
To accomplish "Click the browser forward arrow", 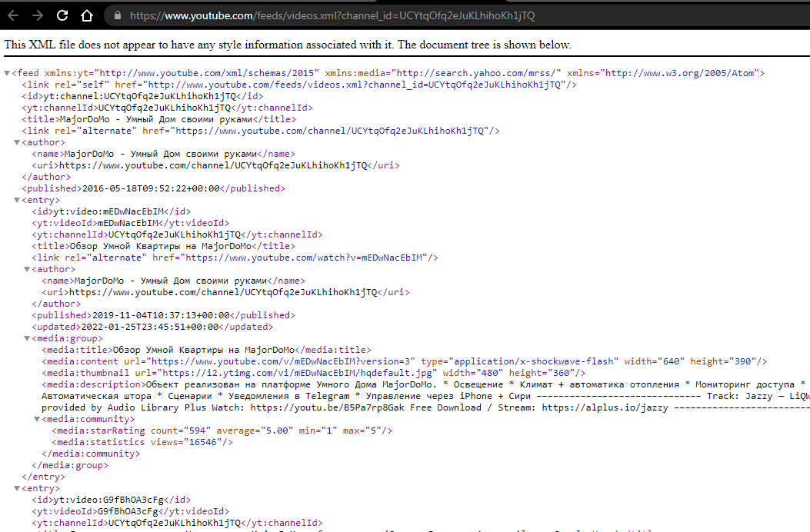I will click(37, 15).
